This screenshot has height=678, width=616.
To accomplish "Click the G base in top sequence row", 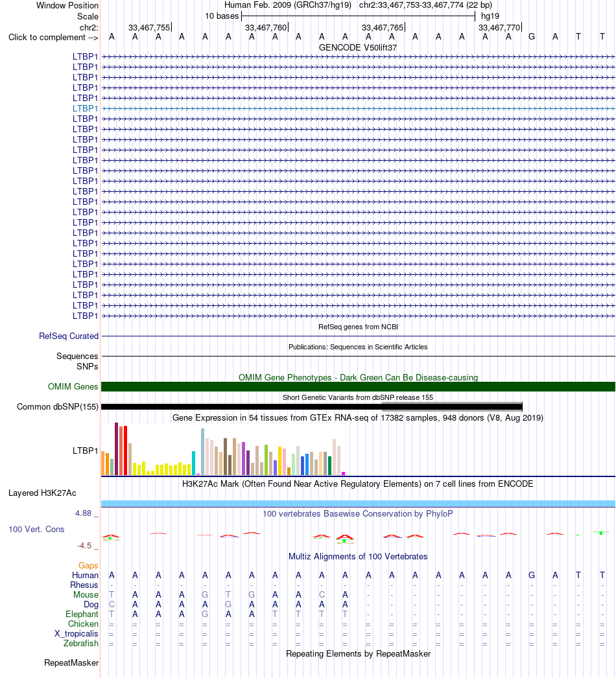I will [532, 37].
